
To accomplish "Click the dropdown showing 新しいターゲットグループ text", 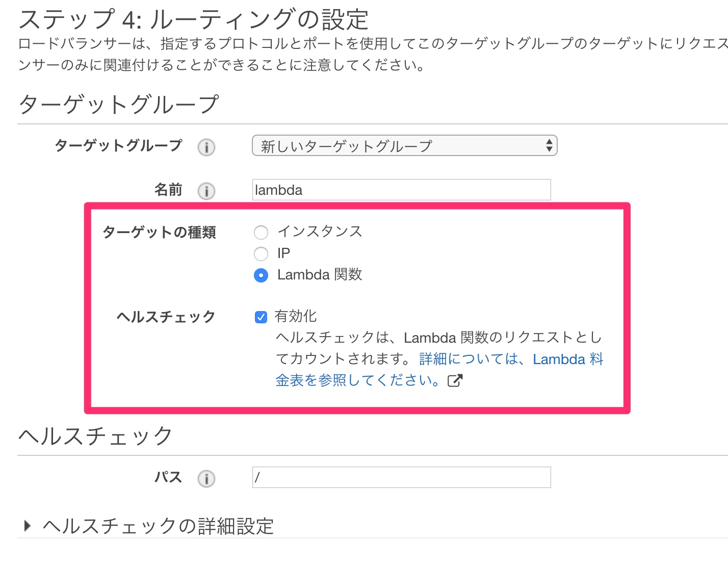I will (x=347, y=145).
